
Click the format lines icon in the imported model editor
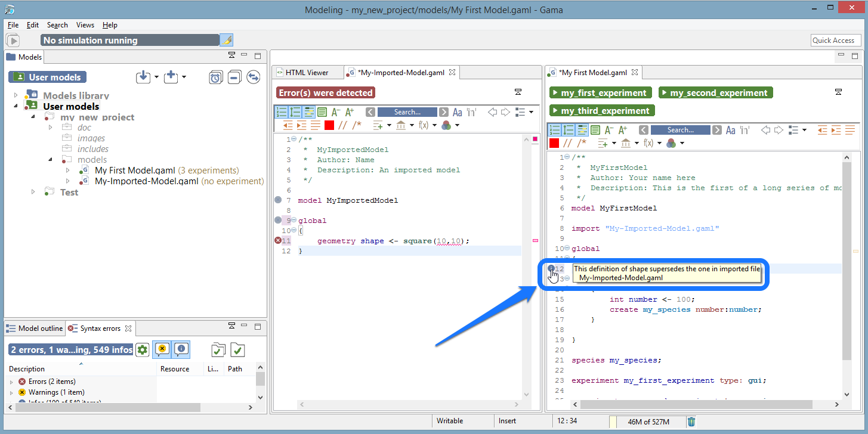[315, 125]
